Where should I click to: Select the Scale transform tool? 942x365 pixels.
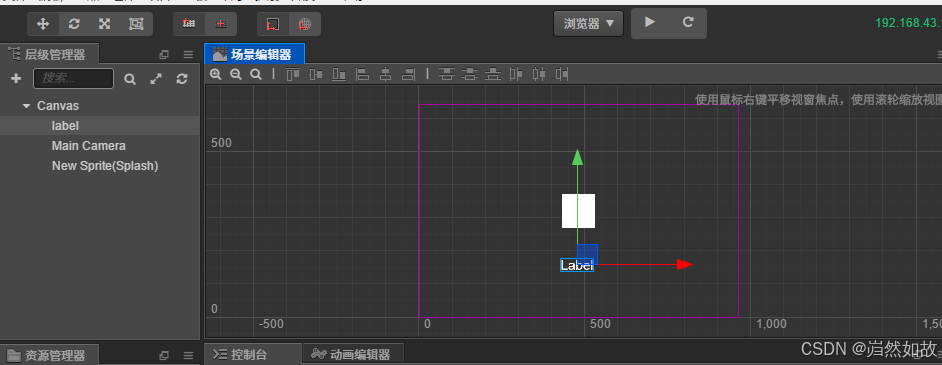tap(105, 24)
